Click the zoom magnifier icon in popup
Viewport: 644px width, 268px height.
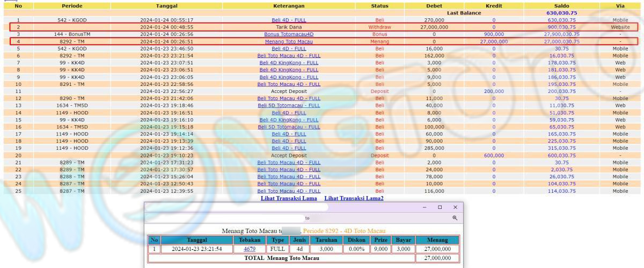coord(455,218)
